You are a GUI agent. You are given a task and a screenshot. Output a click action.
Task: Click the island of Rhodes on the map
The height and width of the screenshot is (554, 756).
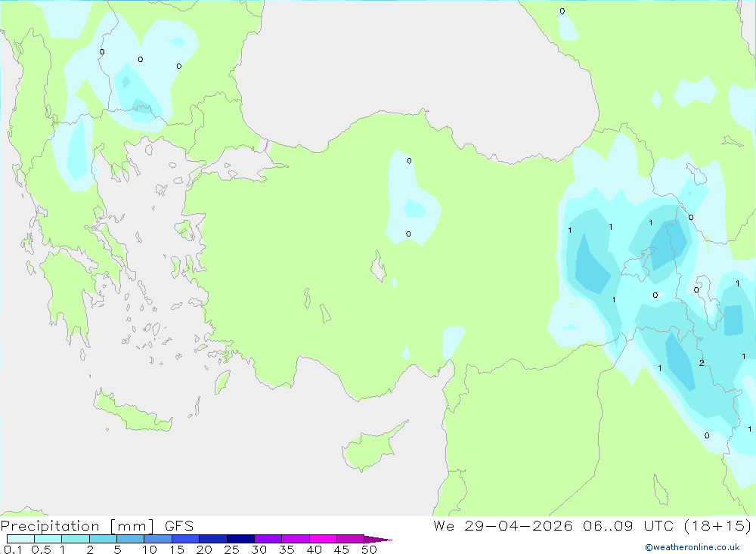pos(222,382)
